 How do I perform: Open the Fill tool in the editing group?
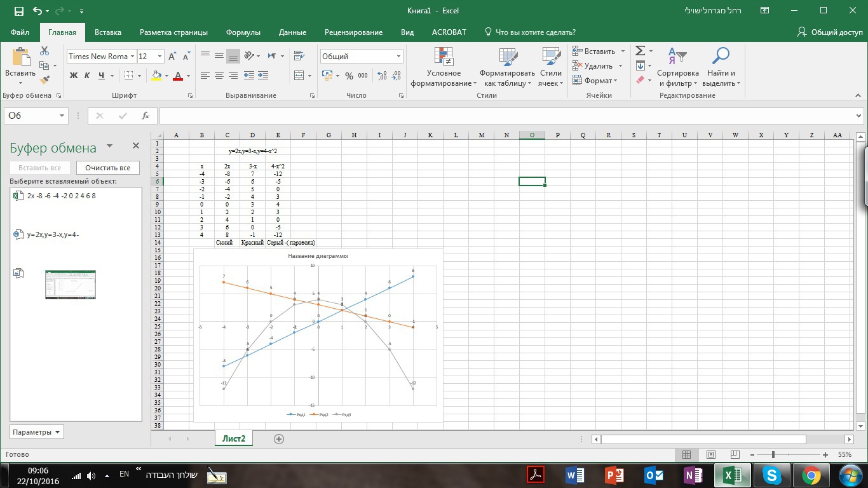pos(641,65)
